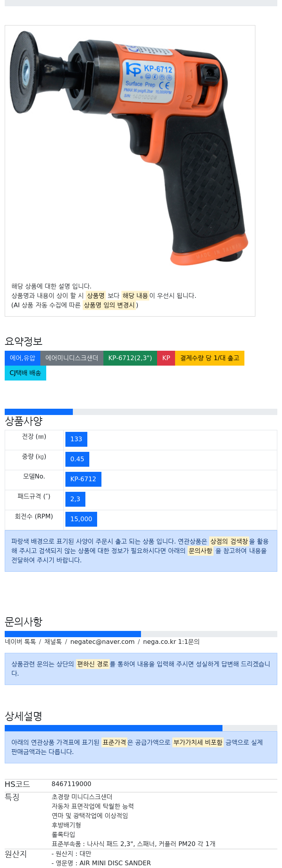Select the red KP brand tag
This screenshot has height=868, width=282.
coord(166,358)
